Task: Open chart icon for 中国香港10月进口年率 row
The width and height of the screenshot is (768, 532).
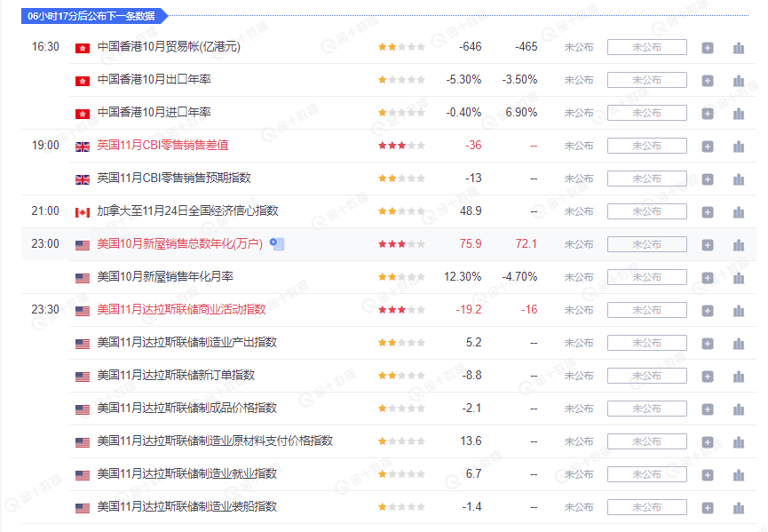Action: [x=739, y=114]
